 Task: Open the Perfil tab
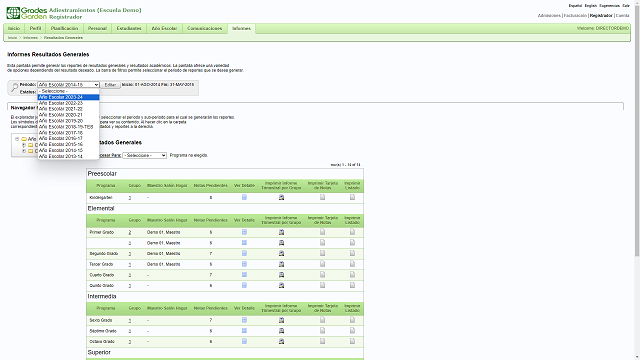pyautogui.click(x=35, y=29)
